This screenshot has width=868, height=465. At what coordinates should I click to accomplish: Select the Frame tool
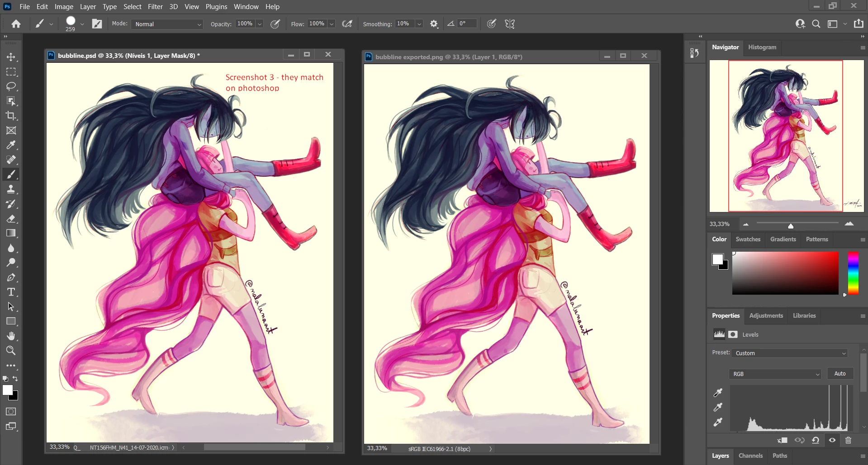(x=11, y=131)
